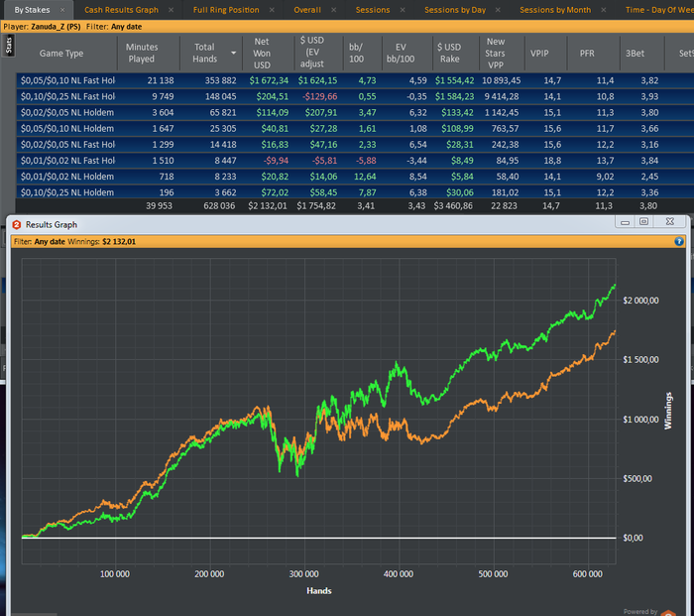This screenshot has height=616, width=694.
Task: Sort by PFR column header
Action: click(x=587, y=54)
